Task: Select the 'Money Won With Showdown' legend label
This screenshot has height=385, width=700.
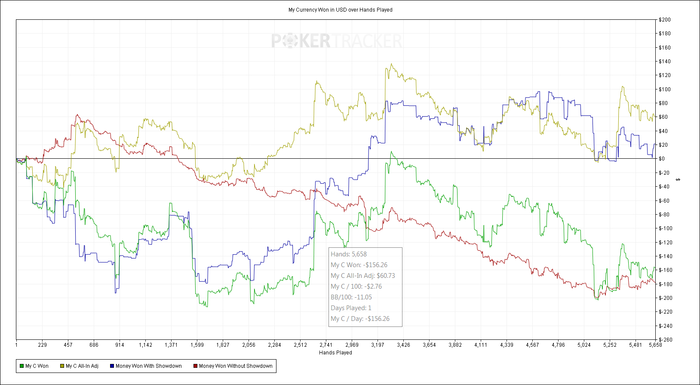Action: pos(148,366)
